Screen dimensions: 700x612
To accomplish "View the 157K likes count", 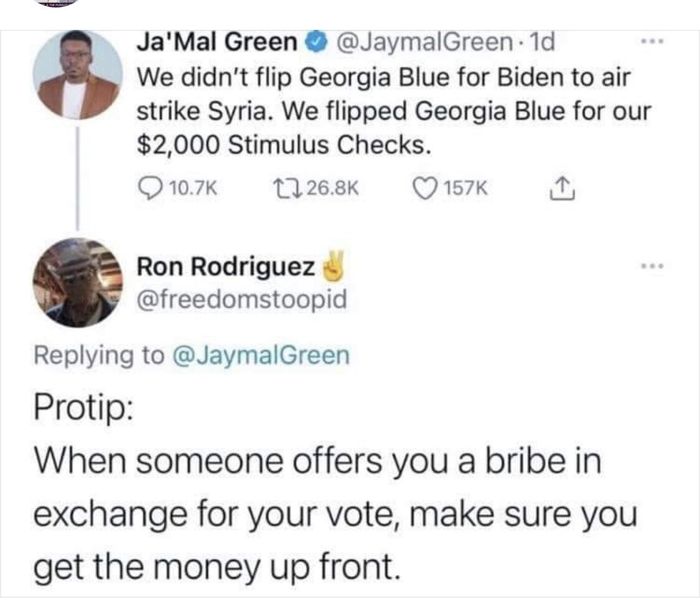I will pos(465,188).
